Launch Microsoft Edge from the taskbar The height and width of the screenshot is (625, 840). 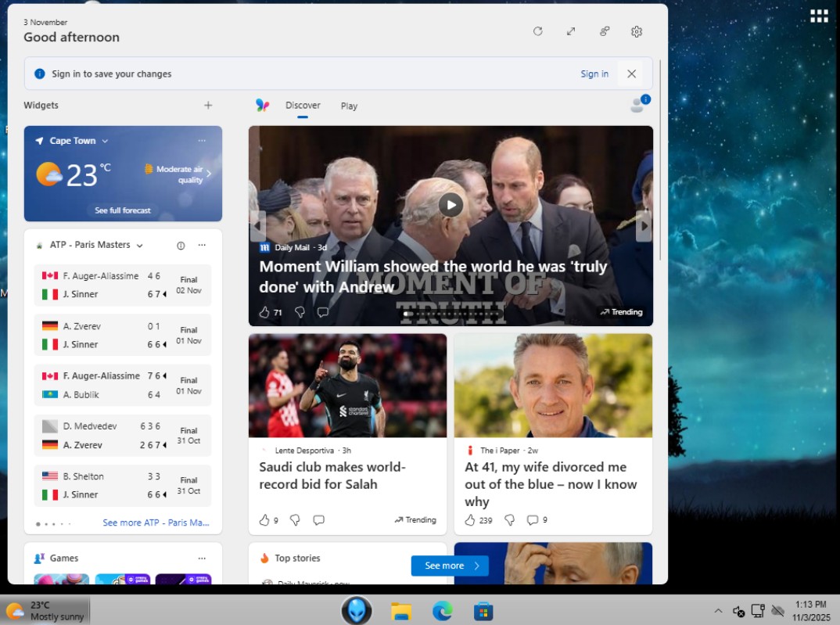click(x=443, y=611)
